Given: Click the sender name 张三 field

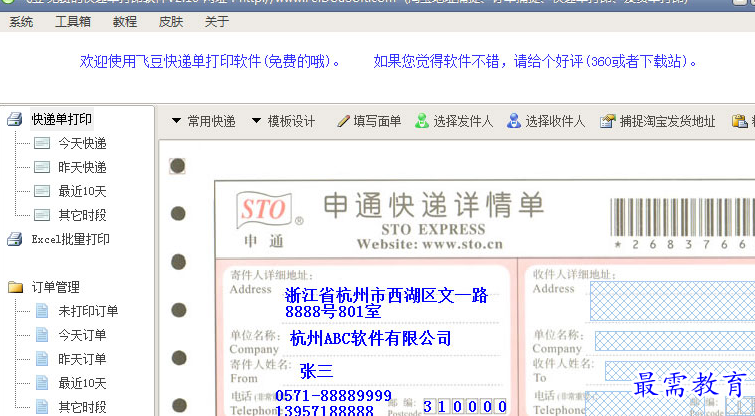Looking at the screenshot, I should tap(316, 371).
